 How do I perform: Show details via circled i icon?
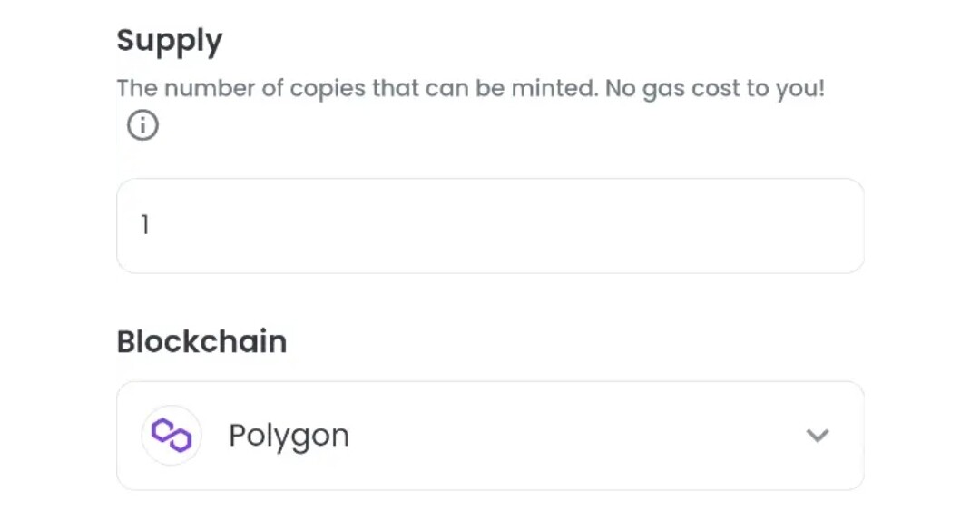tap(142, 125)
